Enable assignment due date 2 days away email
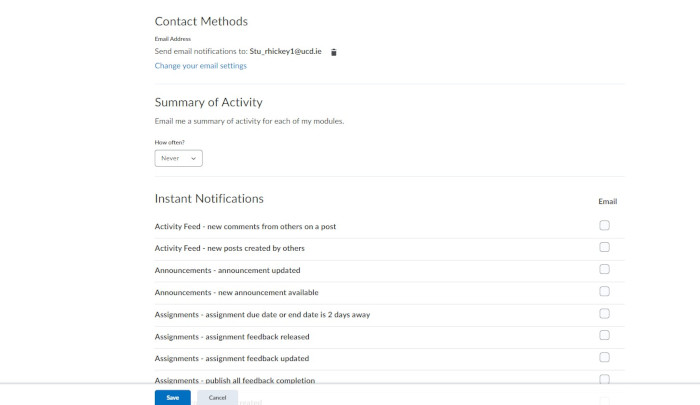 coord(604,314)
